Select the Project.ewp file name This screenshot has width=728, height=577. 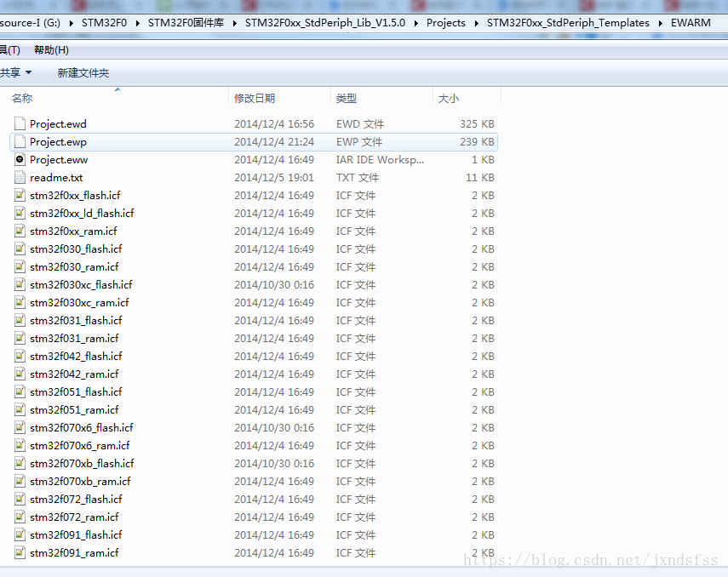click(58, 142)
